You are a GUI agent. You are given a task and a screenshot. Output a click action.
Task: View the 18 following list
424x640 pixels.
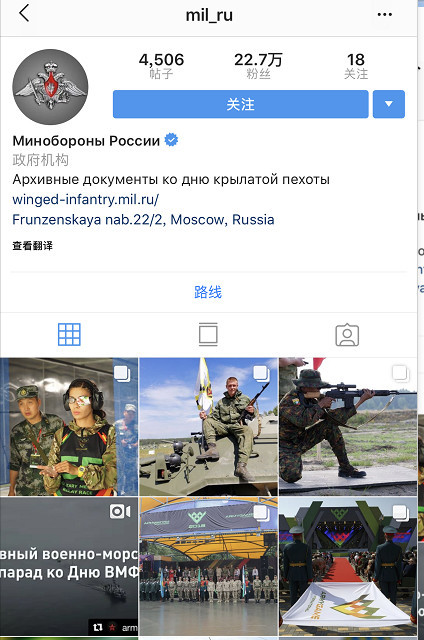point(356,65)
